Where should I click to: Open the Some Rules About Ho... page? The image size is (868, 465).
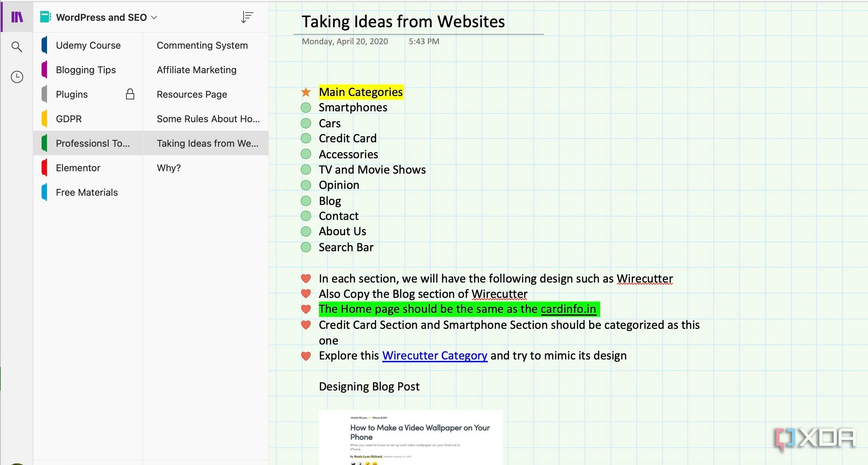click(206, 119)
